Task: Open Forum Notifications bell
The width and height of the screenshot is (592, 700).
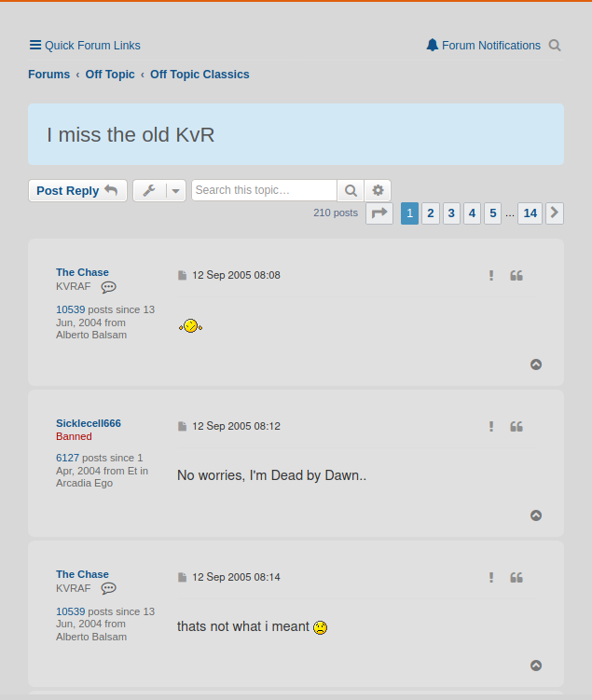Action: pyautogui.click(x=483, y=45)
